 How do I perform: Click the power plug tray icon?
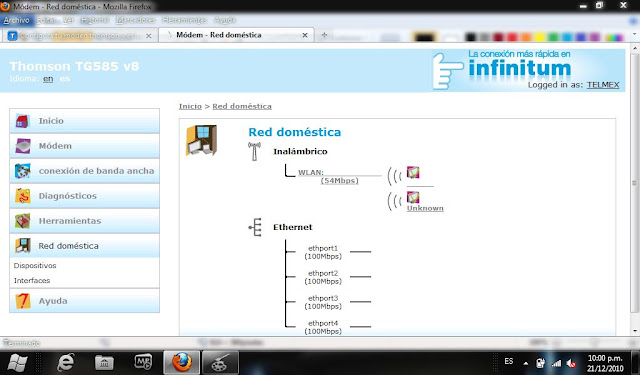click(540, 362)
